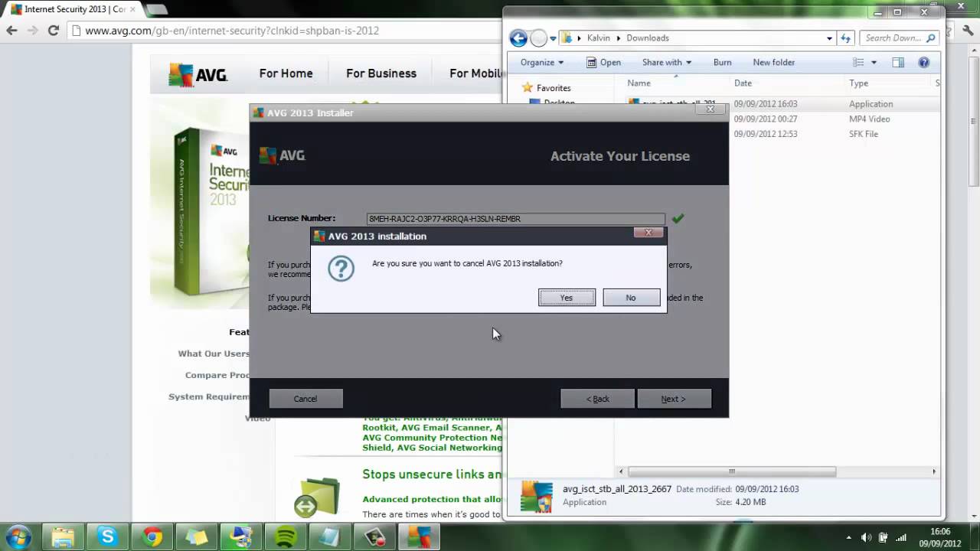Open For Home menu on AVG site
The width and height of the screenshot is (980, 551).
pos(286,73)
